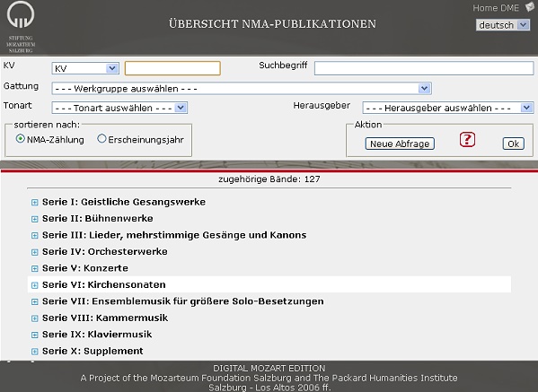The image size is (538, 392).
Task: Open the Home DME link
Action: coord(496,8)
